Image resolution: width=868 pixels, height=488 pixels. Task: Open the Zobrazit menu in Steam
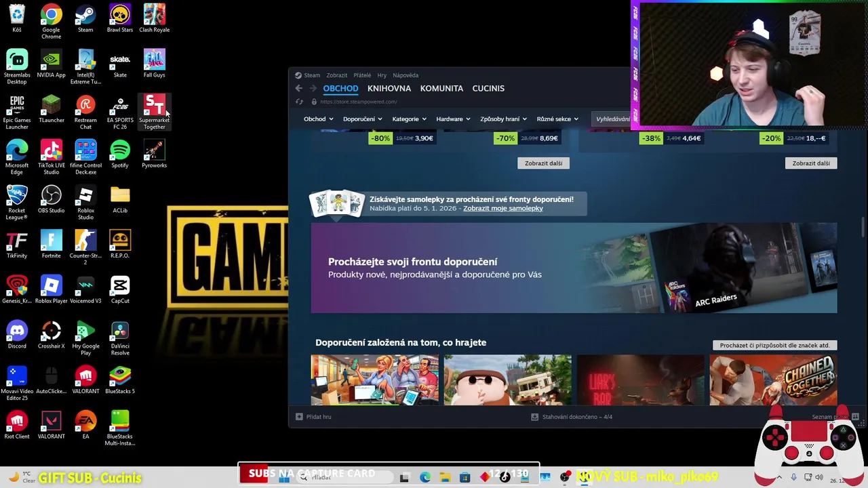coord(336,75)
